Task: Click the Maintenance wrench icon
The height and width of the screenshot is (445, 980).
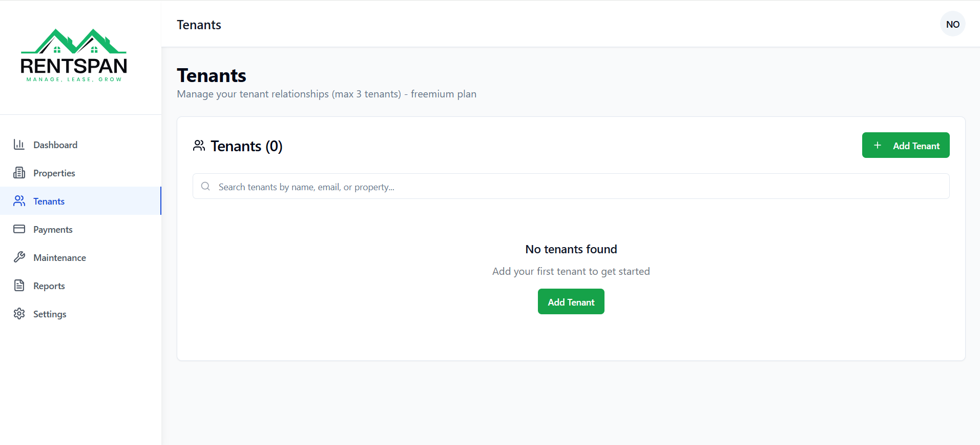Action: (19, 257)
